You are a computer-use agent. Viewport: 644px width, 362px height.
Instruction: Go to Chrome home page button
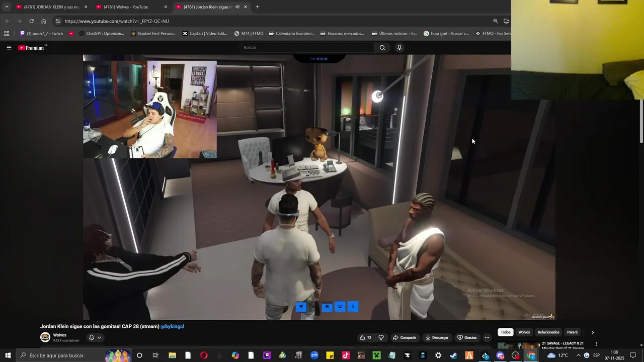[43, 21]
